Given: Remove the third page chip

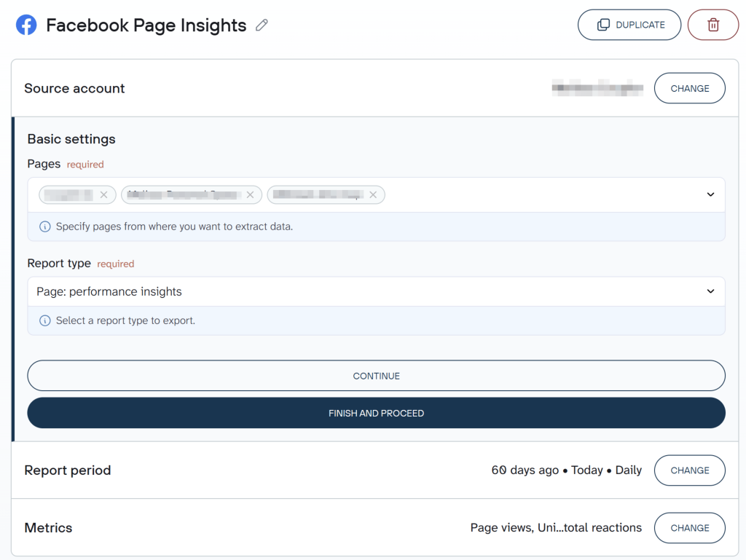Looking at the screenshot, I should coord(373,195).
